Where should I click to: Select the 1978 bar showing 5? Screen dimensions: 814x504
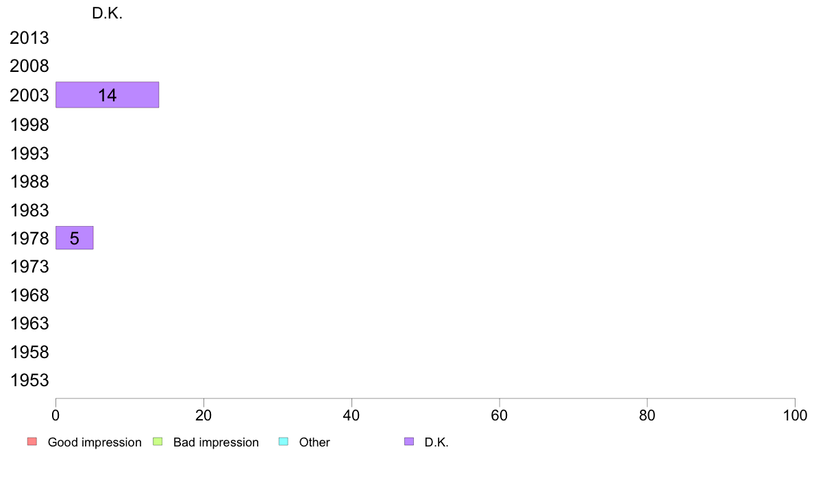[x=74, y=238]
